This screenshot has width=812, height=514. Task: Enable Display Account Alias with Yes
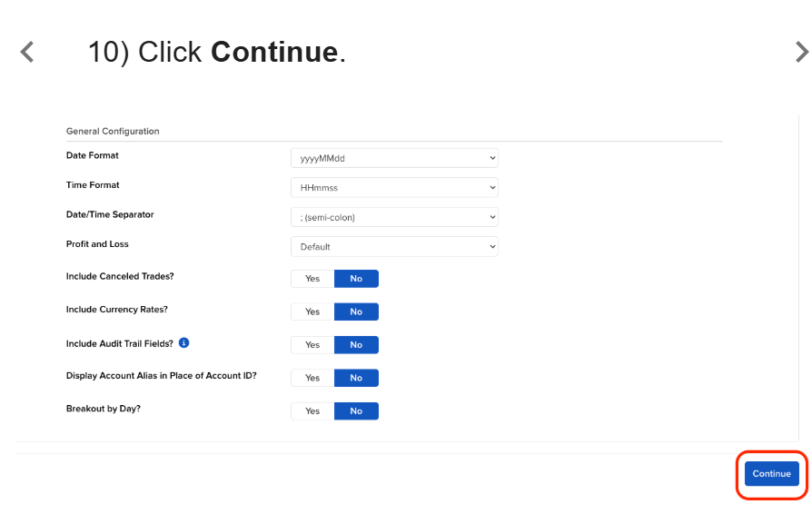tap(312, 378)
